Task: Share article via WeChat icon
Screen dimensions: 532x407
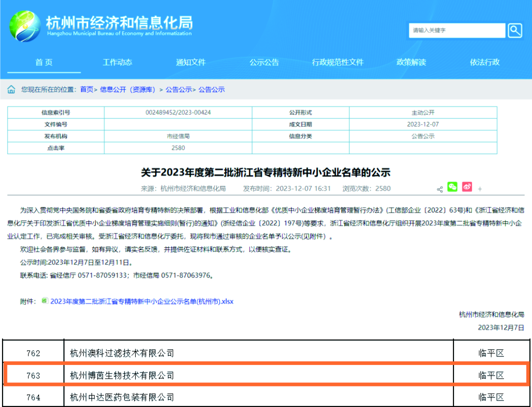Action: pyautogui.click(x=452, y=187)
